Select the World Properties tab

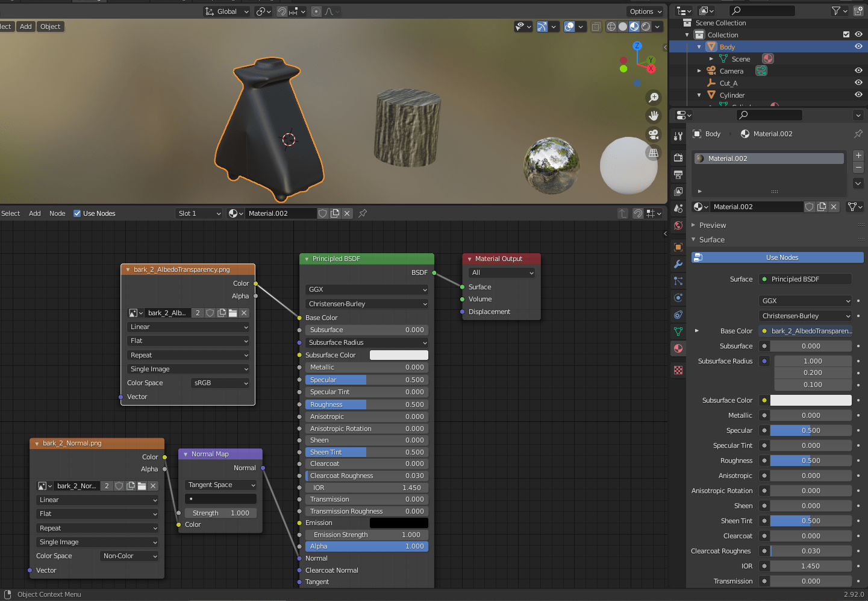pos(678,225)
